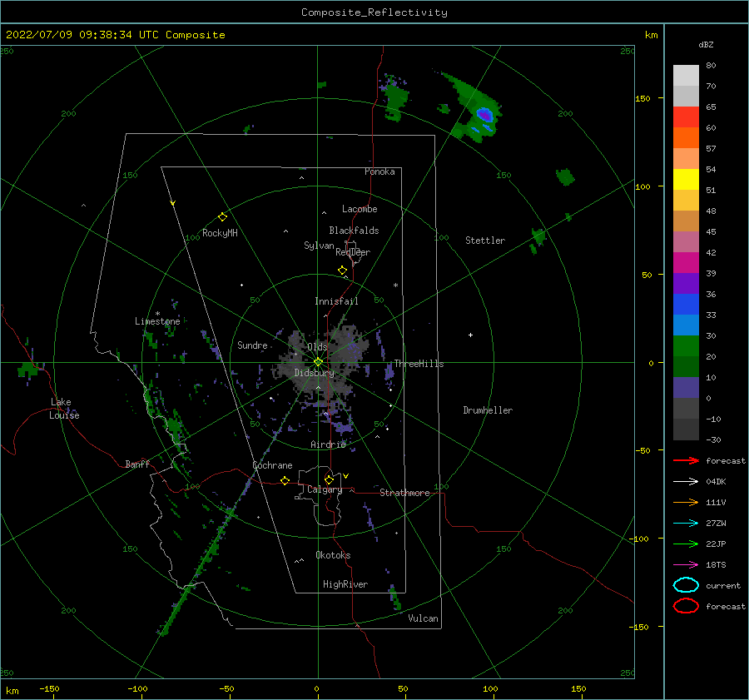This screenshot has width=749, height=700.
Task: Click the asterisk marker east of Innisfail
Action: coord(395,285)
